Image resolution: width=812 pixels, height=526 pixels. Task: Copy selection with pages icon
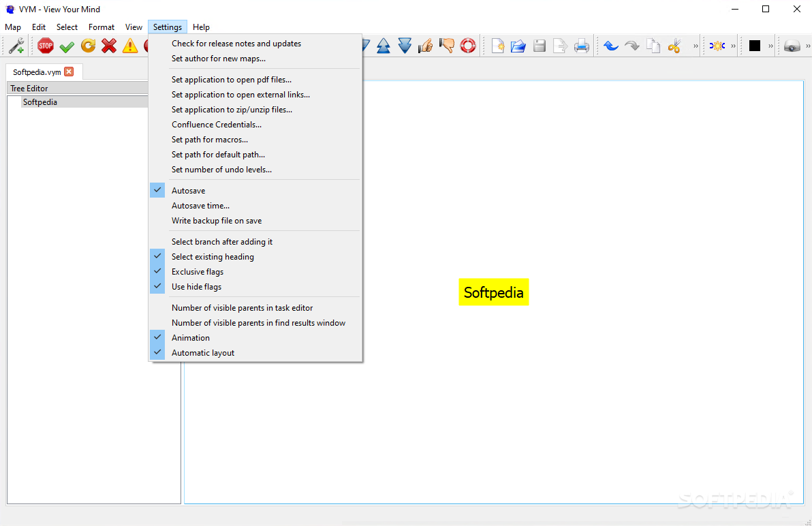[x=653, y=46]
